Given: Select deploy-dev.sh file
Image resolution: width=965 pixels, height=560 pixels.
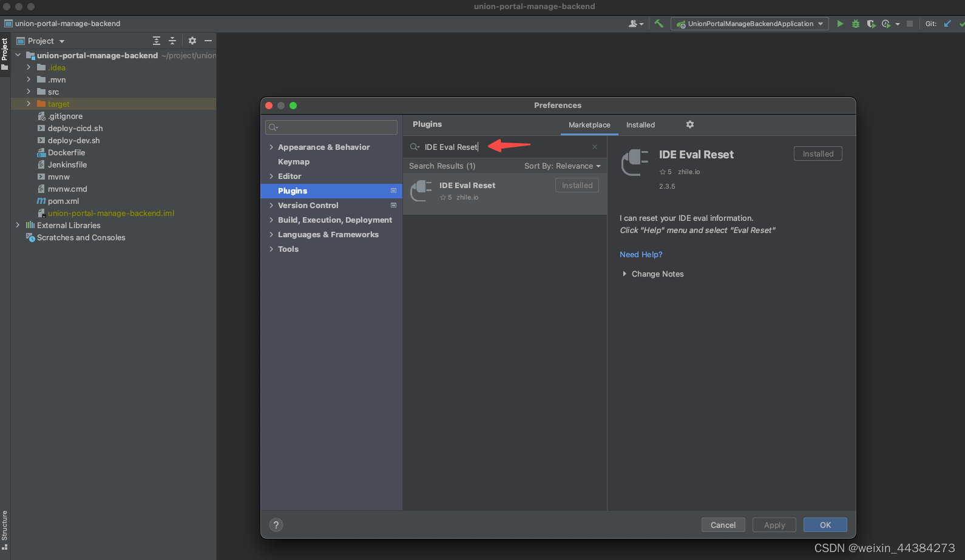Looking at the screenshot, I should tap(69, 141).
